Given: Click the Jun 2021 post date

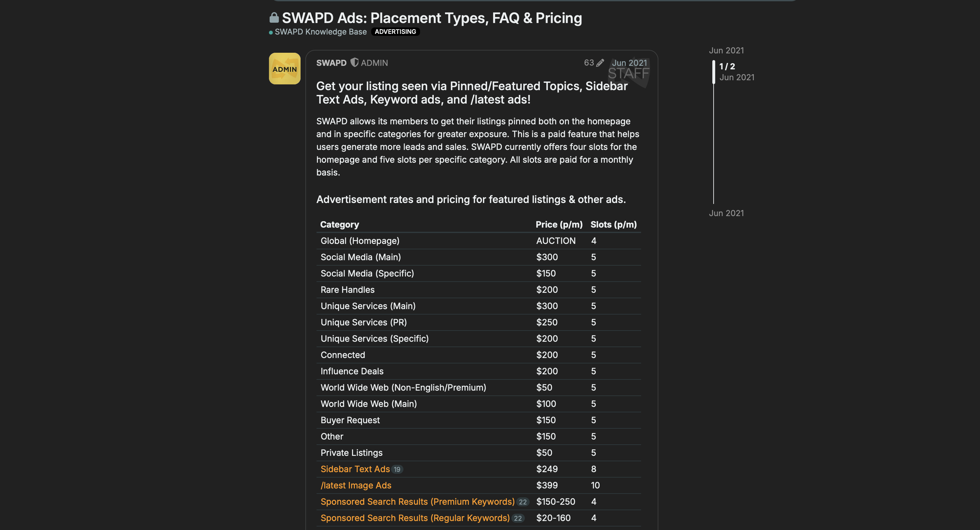Looking at the screenshot, I should click(629, 63).
